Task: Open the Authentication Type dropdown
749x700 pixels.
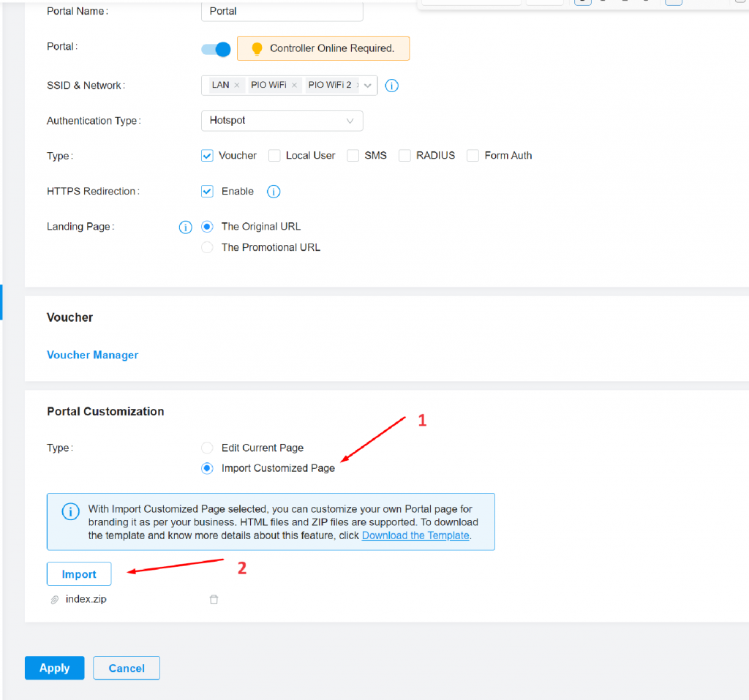Action: (x=282, y=121)
